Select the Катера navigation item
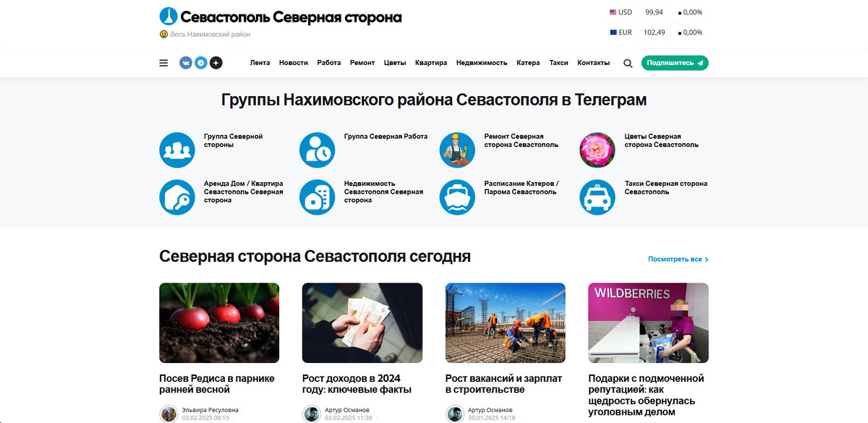The image size is (868, 423). click(x=528, y=63)
